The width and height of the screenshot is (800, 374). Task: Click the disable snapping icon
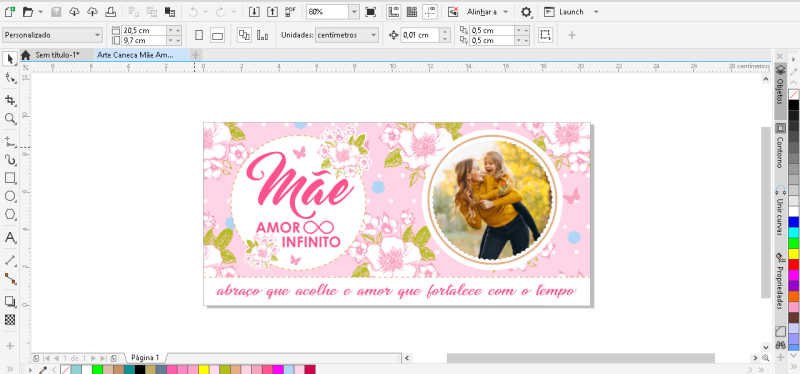[453, 11]
